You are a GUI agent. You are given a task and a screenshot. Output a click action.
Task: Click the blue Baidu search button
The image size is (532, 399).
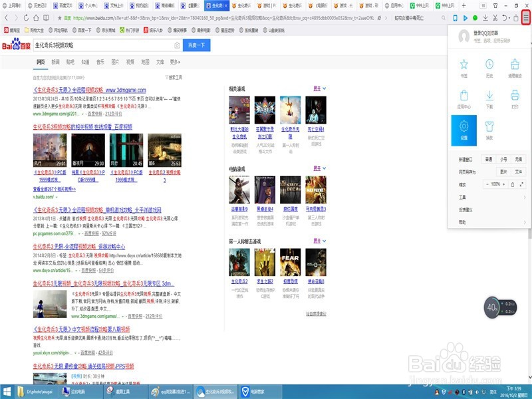[196, 45]
